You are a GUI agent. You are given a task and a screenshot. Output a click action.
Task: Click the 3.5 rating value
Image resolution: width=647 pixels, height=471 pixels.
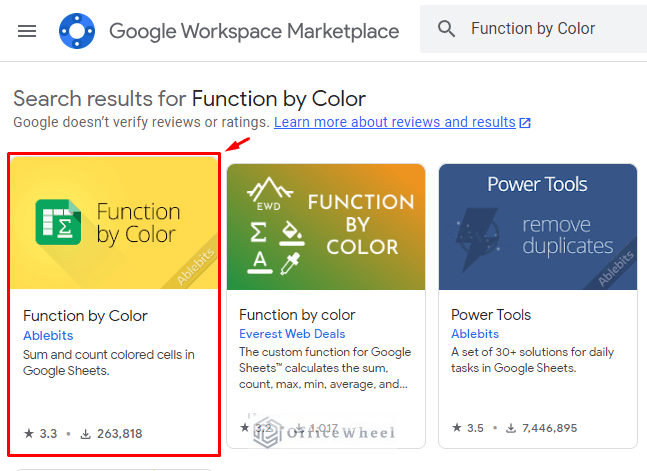pos(475,428)
